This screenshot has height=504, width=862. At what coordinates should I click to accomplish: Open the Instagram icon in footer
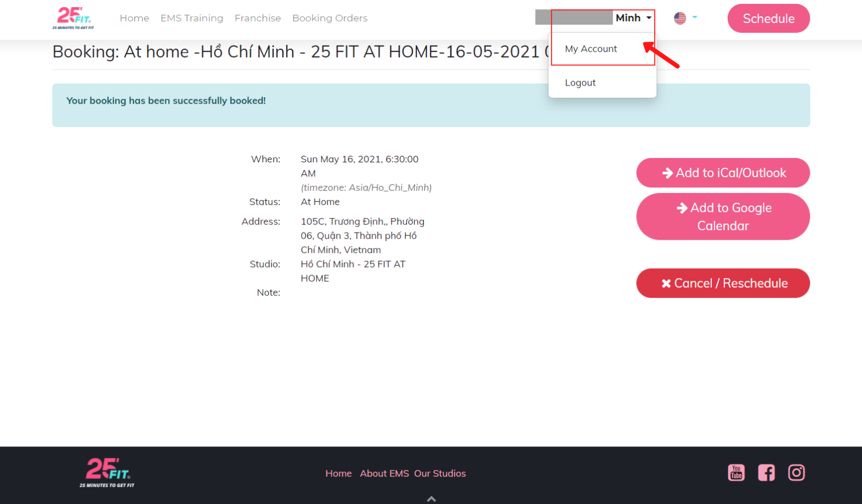pyautogui.click(x=796, y=472)
